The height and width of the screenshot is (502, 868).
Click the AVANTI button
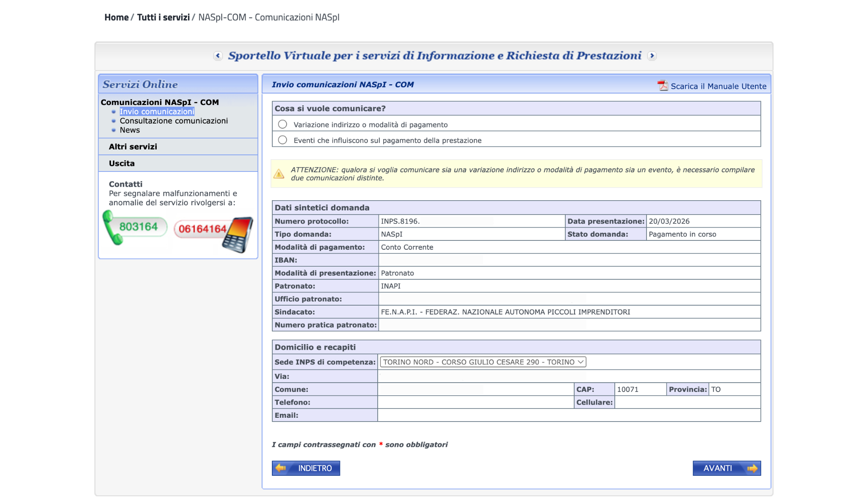click(x=727, y=468)
